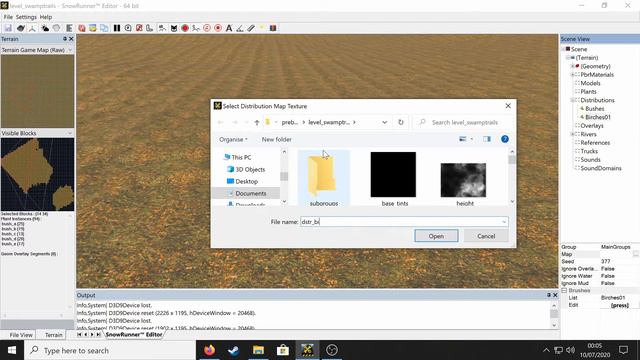Click the magnifier toolbar icon
The image size is (640, 360).
[128, 28]
